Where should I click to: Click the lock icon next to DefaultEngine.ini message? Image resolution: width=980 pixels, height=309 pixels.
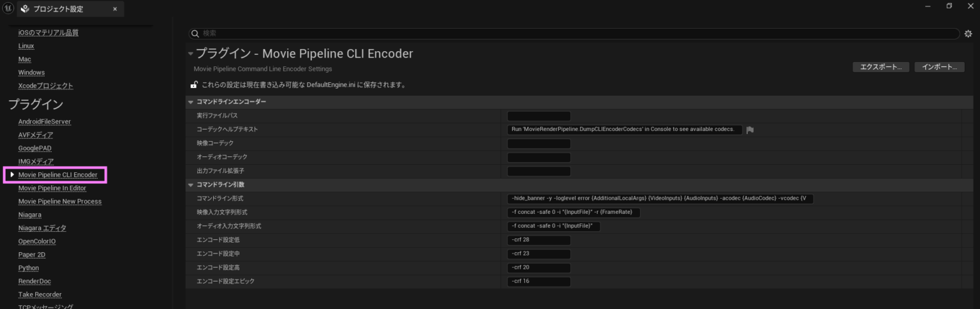click(193, 85)
